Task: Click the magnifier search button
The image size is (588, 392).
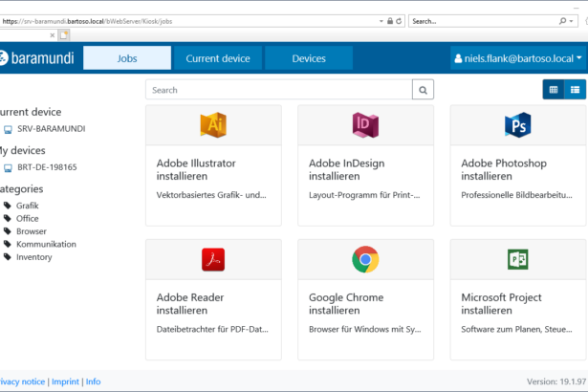Action: (x=423, y=90)
